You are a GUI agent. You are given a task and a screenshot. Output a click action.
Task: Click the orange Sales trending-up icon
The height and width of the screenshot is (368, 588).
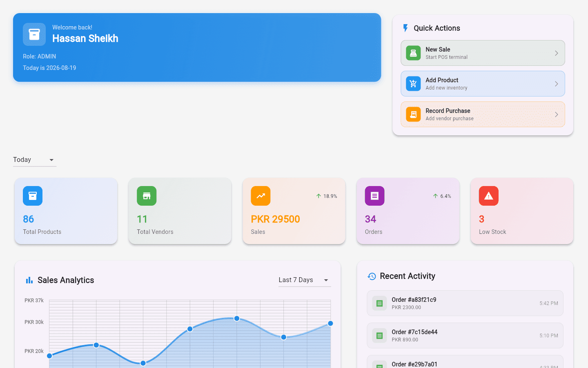click(261, 196)
